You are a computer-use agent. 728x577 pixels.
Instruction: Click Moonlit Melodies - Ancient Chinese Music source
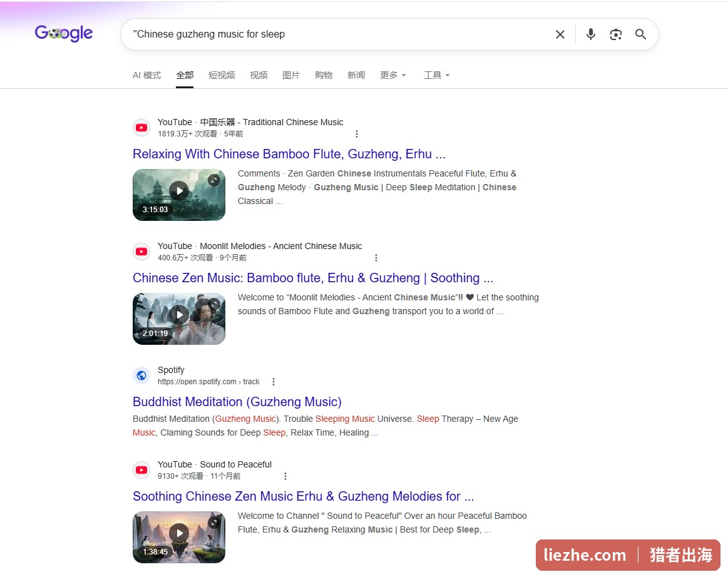tap(281, 246)
